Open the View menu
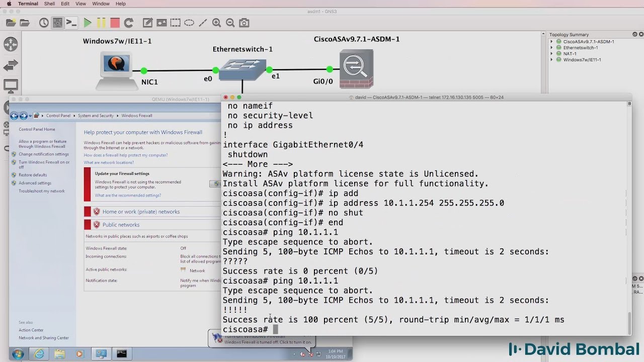This screenshot has width=644, height=362. coord(80,4)
